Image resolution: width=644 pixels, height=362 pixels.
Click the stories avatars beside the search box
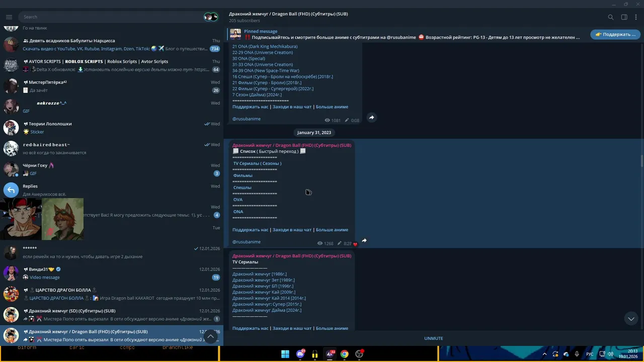coord(211,17)
